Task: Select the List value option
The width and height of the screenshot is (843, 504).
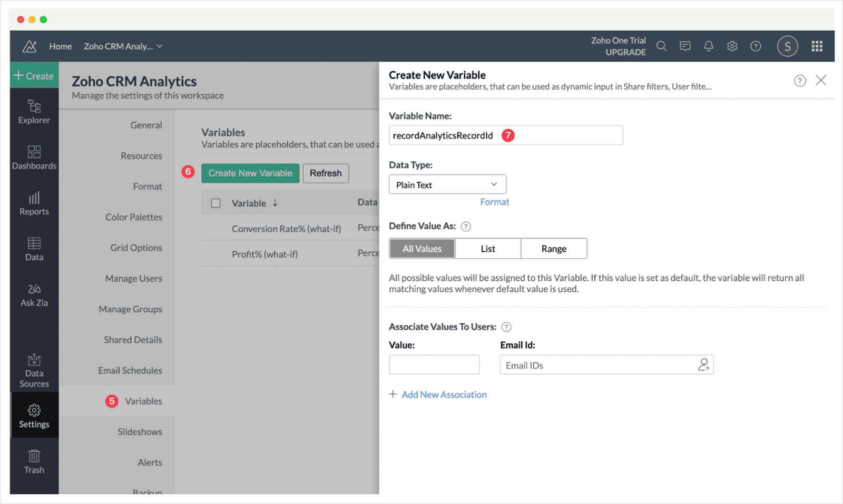Action: [488, 249]
